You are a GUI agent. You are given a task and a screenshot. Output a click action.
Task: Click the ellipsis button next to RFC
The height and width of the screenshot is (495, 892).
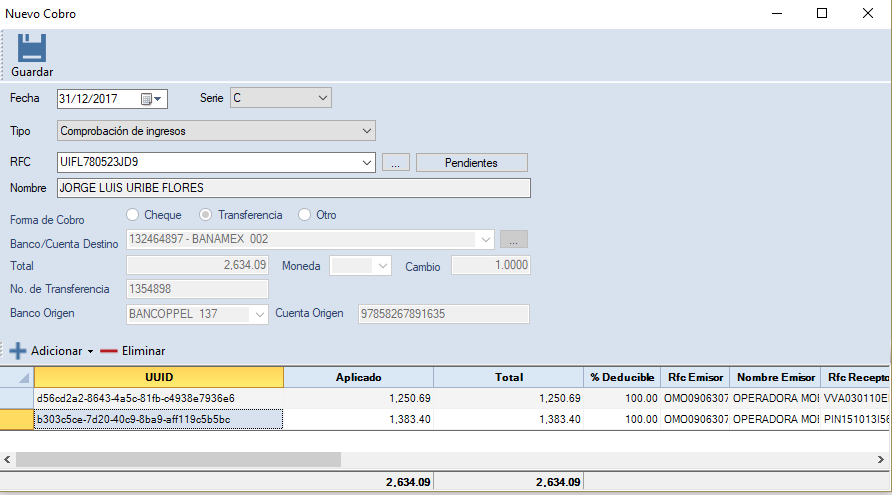pos(395,162)
